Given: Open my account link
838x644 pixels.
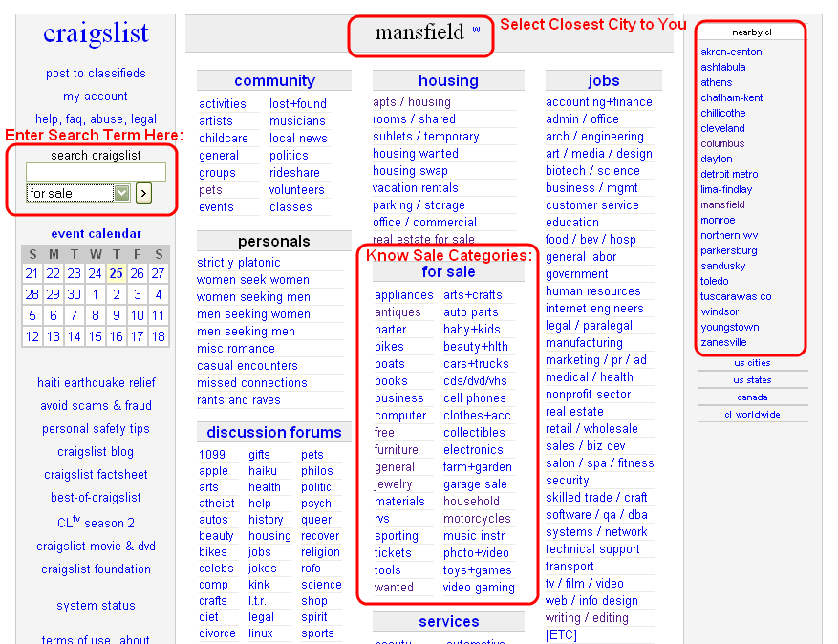Looking at the screenshot, I should click(96, 97).
